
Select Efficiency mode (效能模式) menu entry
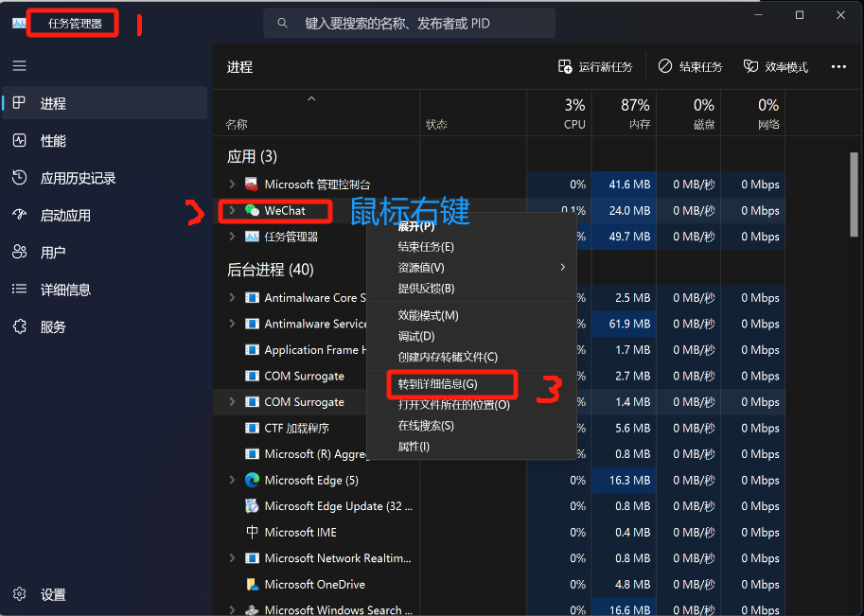coord(471,315)
